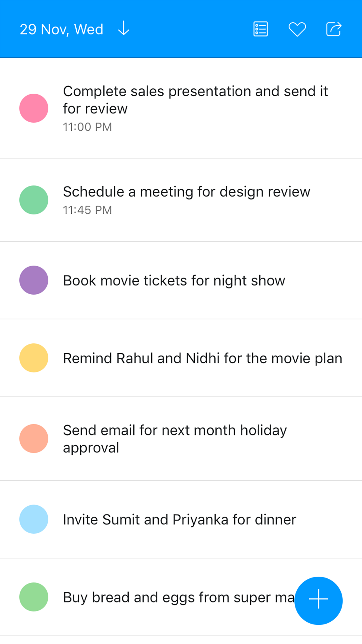This screenshot has width=362, height=644.
Task: Select Book movie tickets for night show
Action: point(174,281)
